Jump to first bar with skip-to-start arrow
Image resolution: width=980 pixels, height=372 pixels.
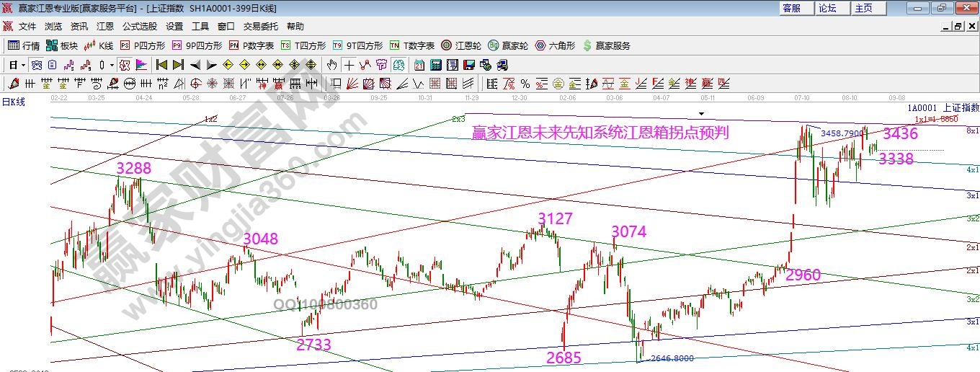coord(162,65)
